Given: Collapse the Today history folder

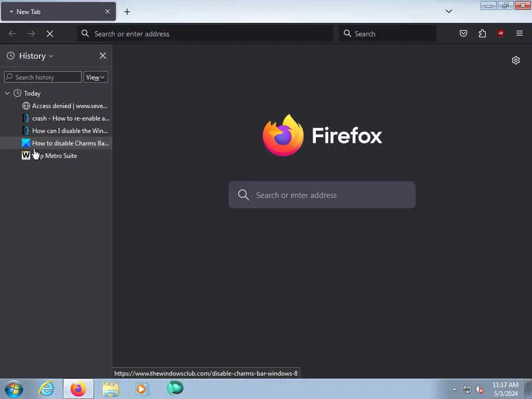Looking at the screenshot, I should [7, 94].
